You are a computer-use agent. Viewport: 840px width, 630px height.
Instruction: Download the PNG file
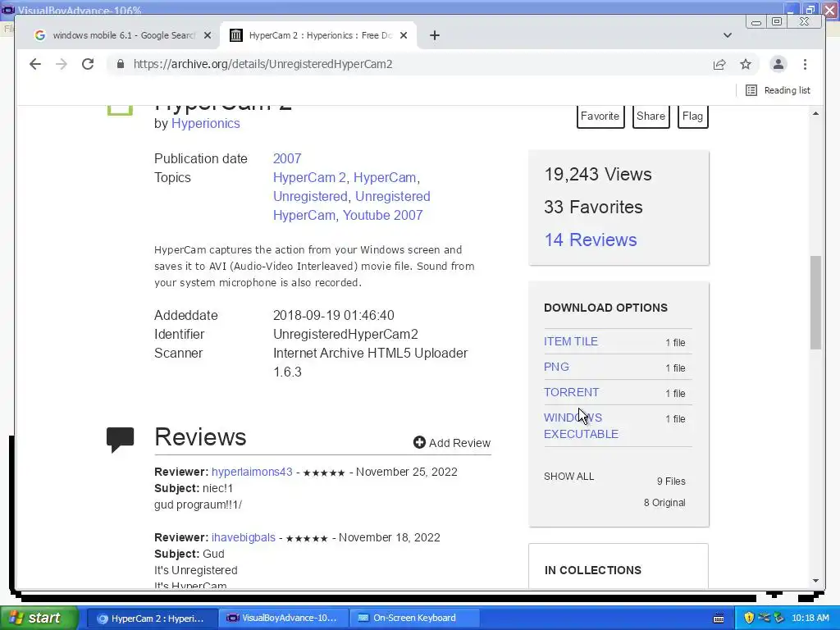pos(556,367)
